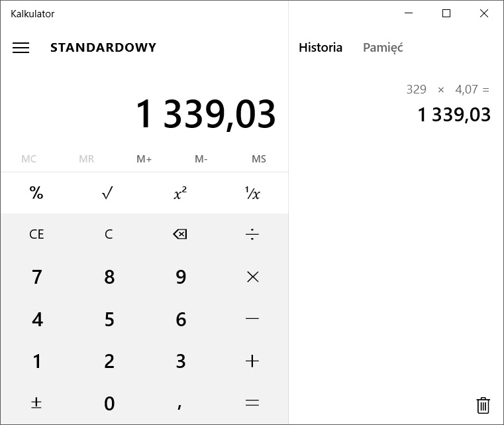Toggle sign with the plus-minus key
This screenshot has height=425, width=504.
coord(36,403)
